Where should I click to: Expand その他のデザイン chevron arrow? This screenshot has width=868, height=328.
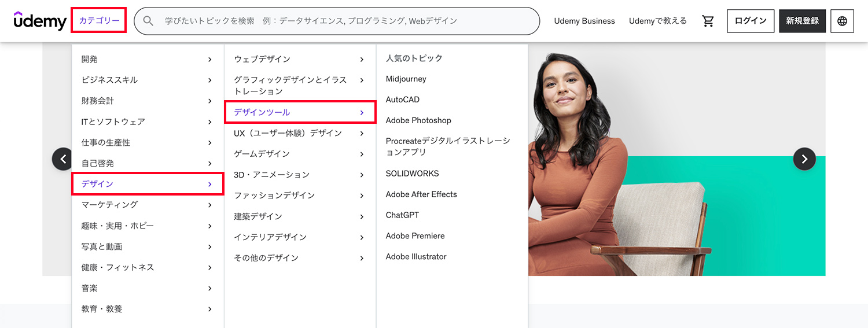coord(362,258)
